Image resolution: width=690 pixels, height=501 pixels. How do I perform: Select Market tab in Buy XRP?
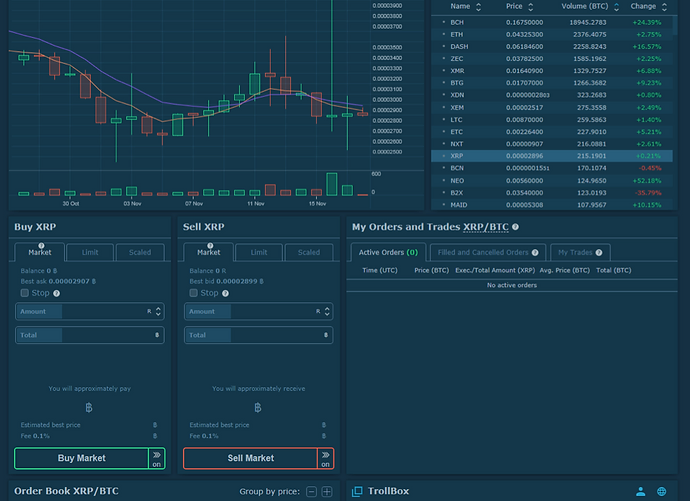pos(40,252)
